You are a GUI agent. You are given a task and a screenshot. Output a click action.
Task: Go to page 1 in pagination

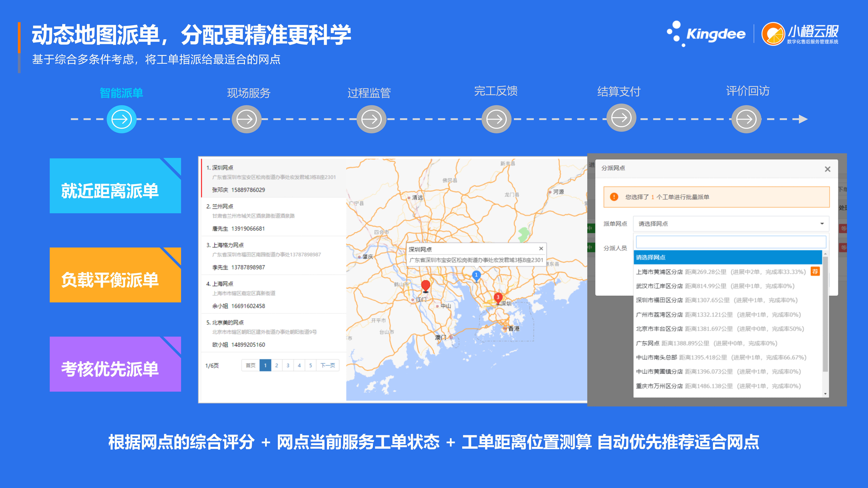(265, 365)
